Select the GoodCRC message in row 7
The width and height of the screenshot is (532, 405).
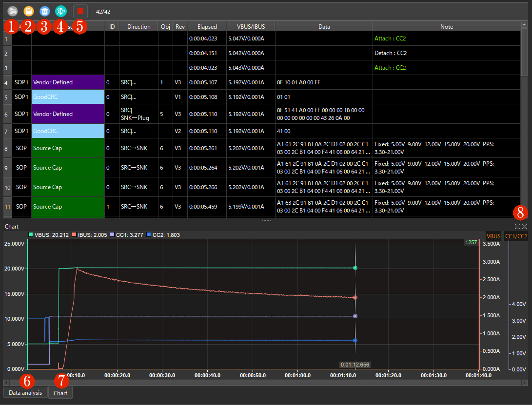tap(68, 131)
